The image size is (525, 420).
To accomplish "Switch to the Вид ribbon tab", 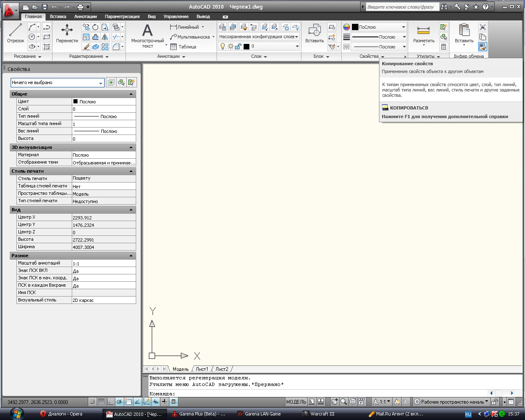I will coord(151,16).
